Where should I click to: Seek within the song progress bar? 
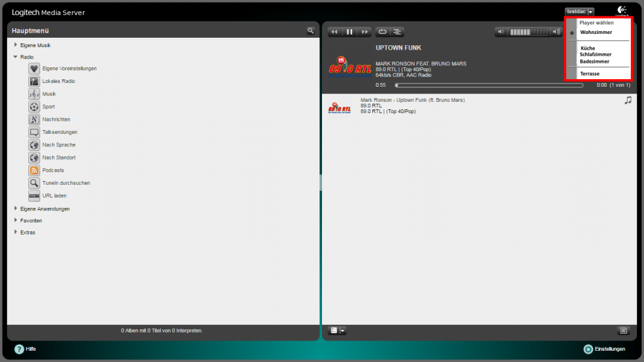tap(489, 85)
